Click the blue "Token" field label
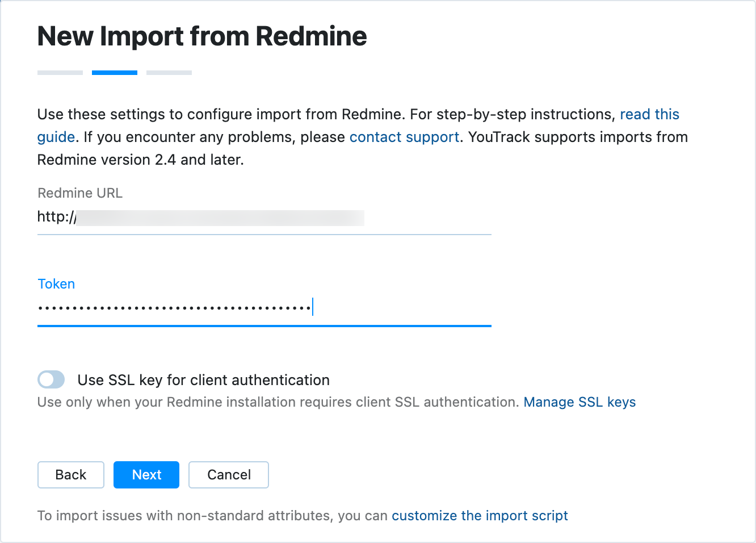 click(56, 283)
